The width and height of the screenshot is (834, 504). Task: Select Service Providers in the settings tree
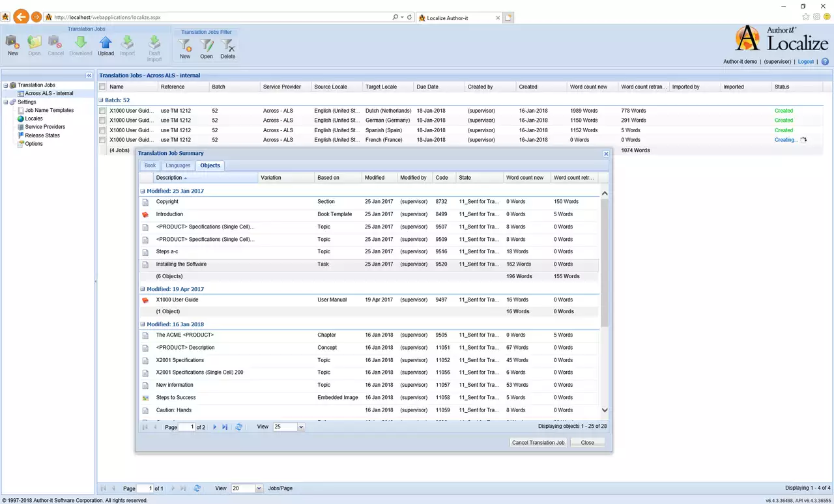click(x=45, y=127)
